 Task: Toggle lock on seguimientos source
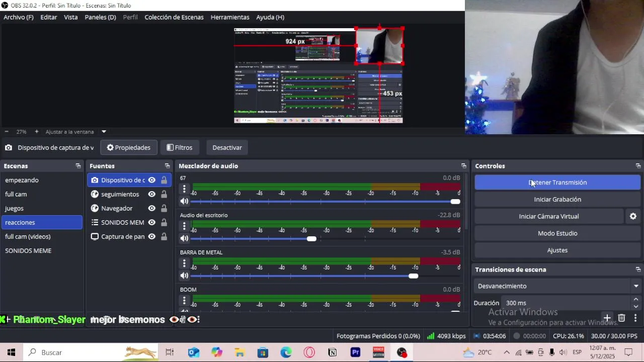(x=164, y=194)
